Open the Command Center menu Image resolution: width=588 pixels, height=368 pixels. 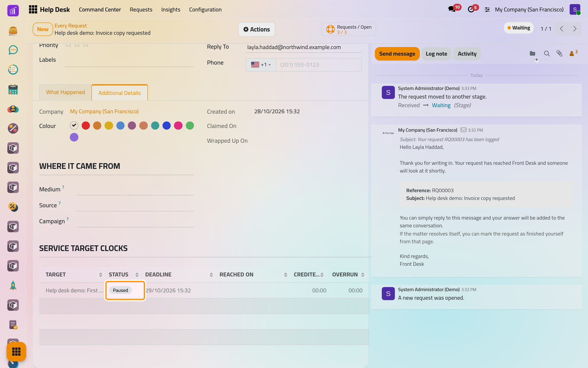[100, 10]
